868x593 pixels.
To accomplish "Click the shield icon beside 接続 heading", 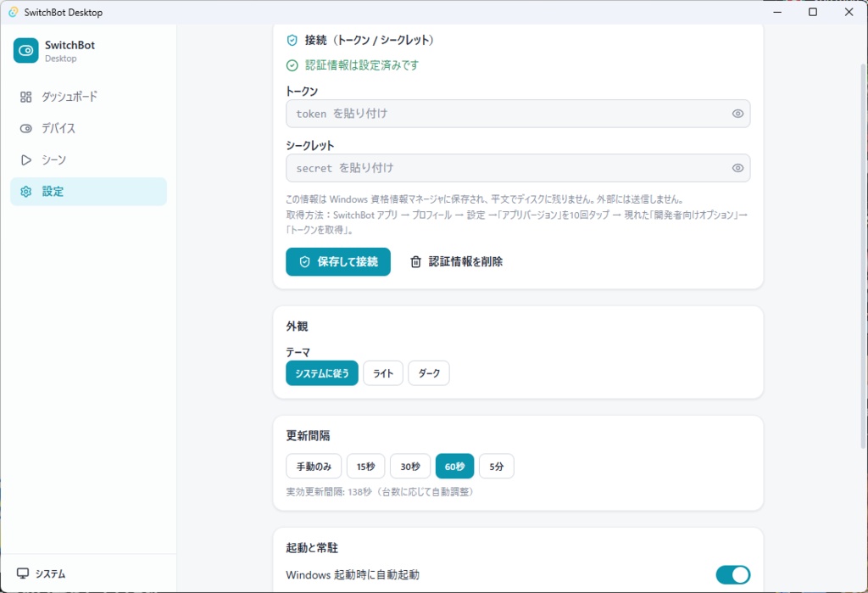I will (292, 41).
